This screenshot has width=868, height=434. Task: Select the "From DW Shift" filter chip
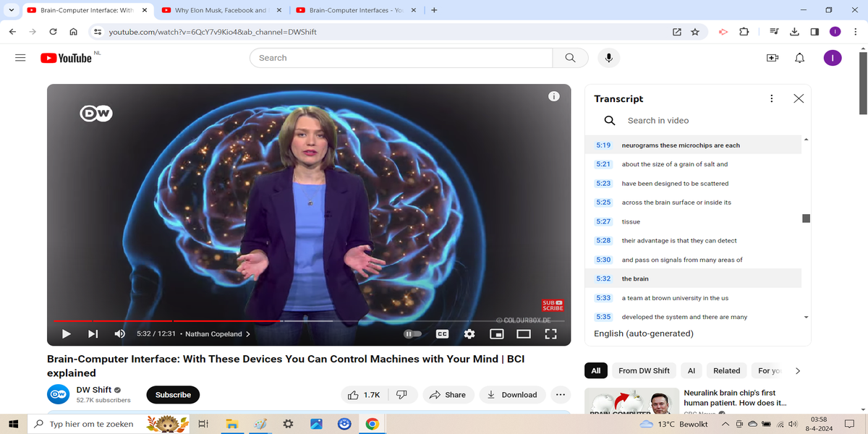pos(644,370)
